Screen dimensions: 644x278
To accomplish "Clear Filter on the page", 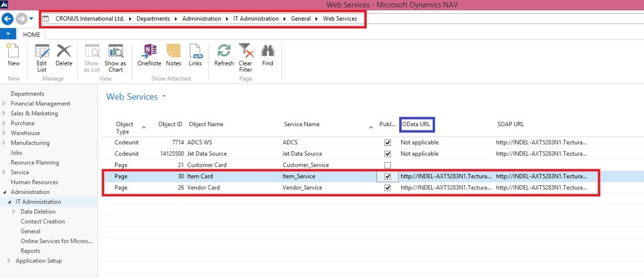I will tap(246, 58).
